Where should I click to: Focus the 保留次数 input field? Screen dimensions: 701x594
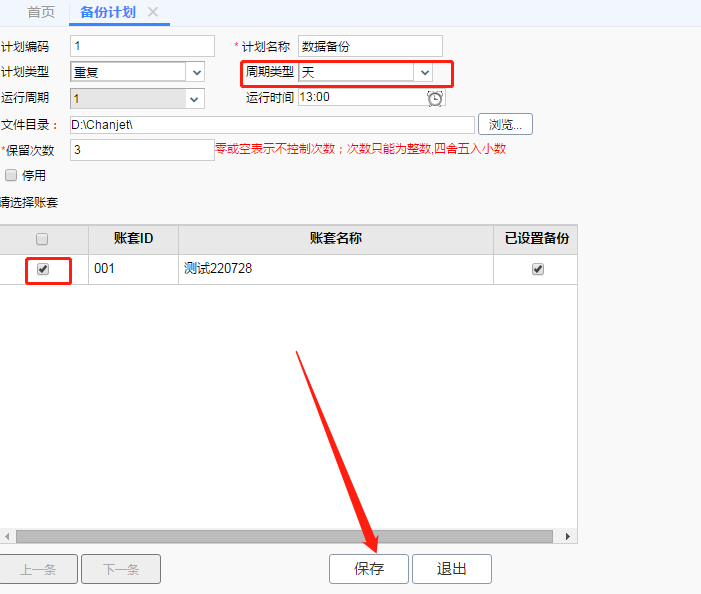(142, 150)
